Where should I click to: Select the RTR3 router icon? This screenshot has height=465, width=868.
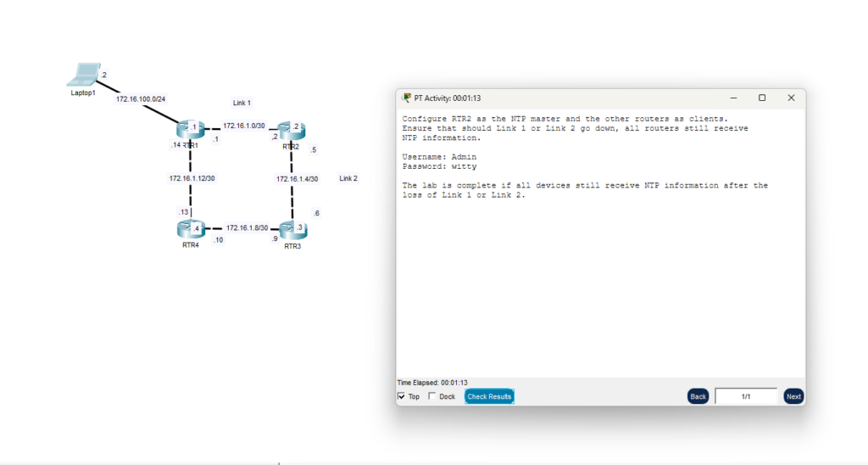point(292,229)
